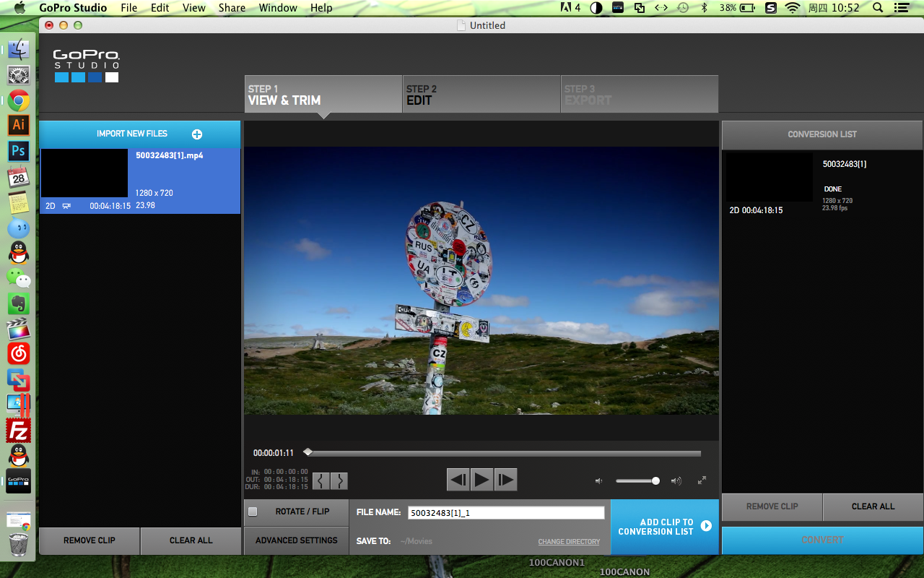Launch Google Chrome from the Dock
Image resolution: width=924 pixels, height=578 pixels.
18,100
